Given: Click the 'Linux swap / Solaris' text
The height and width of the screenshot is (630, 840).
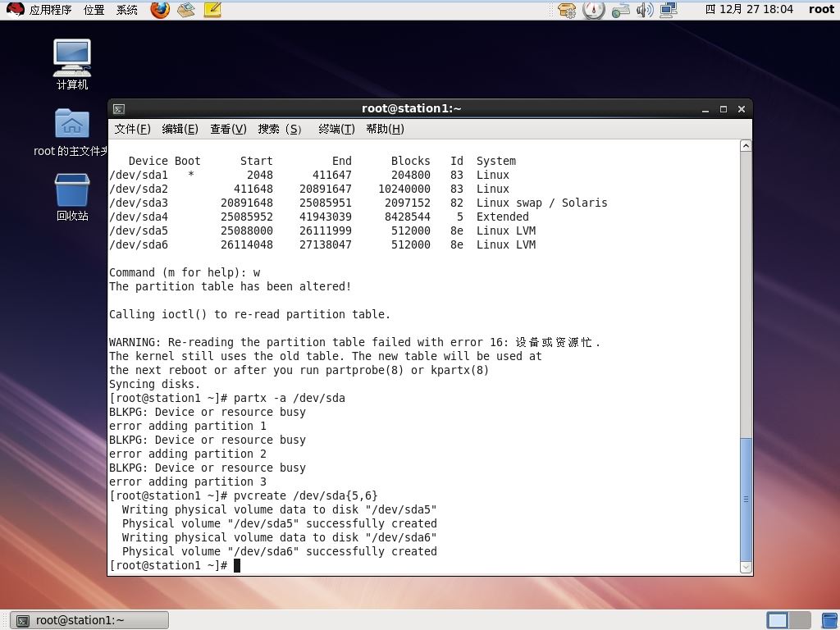Looking at the screenshot, I should click(x=541, y=203).
